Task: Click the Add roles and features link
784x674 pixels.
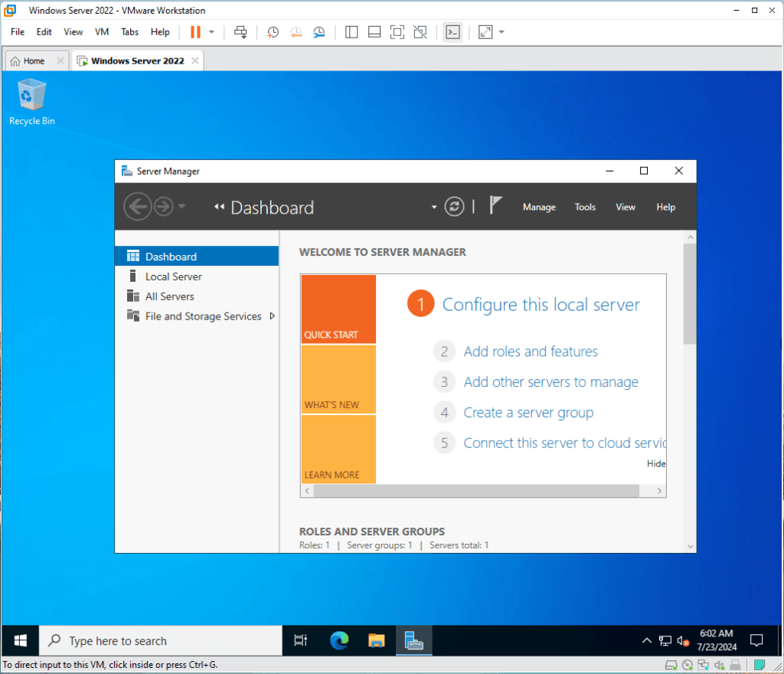Action: pyautogui.click(x=531, y=352)
